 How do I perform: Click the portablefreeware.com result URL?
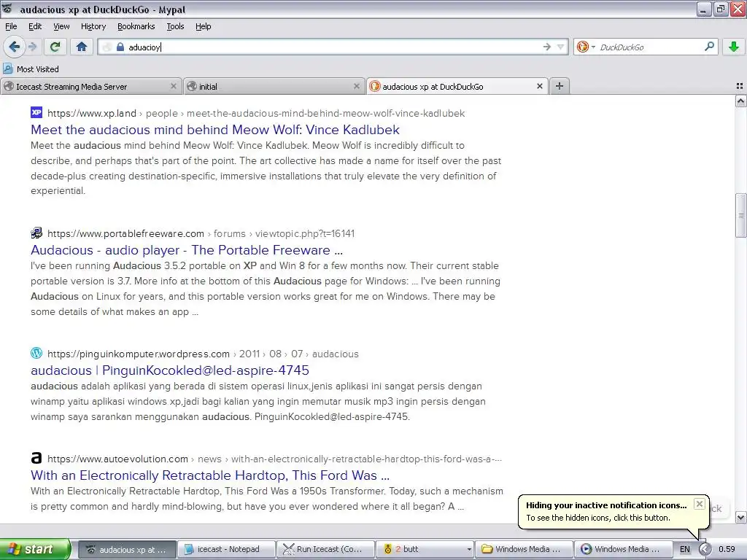(201, 234)
